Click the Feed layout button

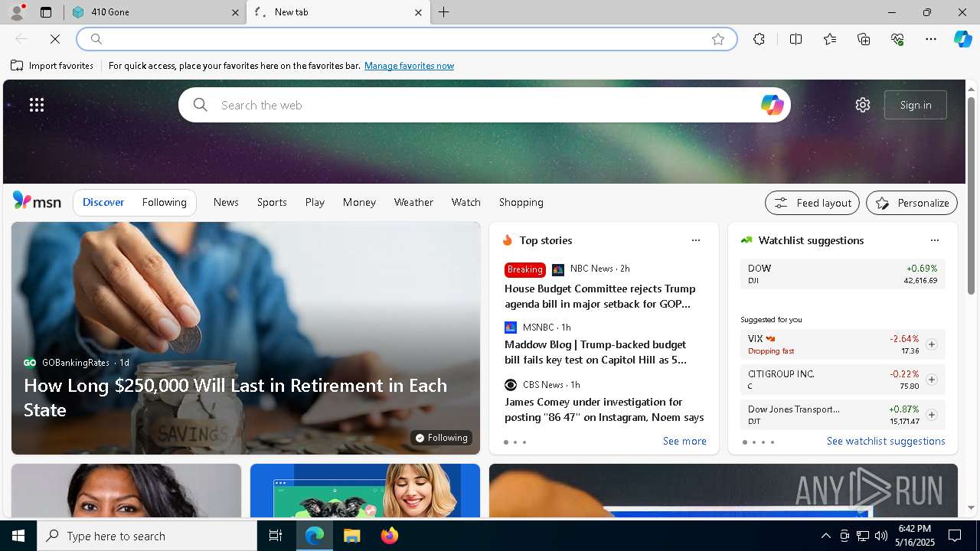coord(812,203)
